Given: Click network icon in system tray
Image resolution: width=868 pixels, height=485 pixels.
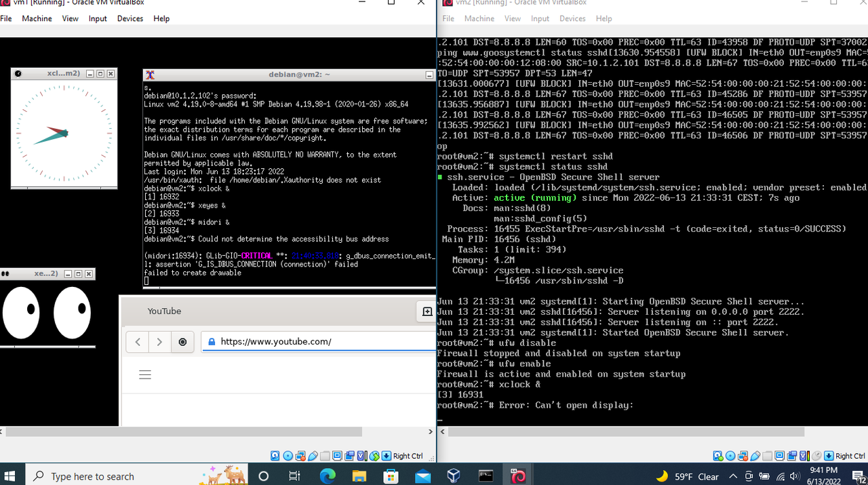Looking at the screenshot, I should point(780,476).
